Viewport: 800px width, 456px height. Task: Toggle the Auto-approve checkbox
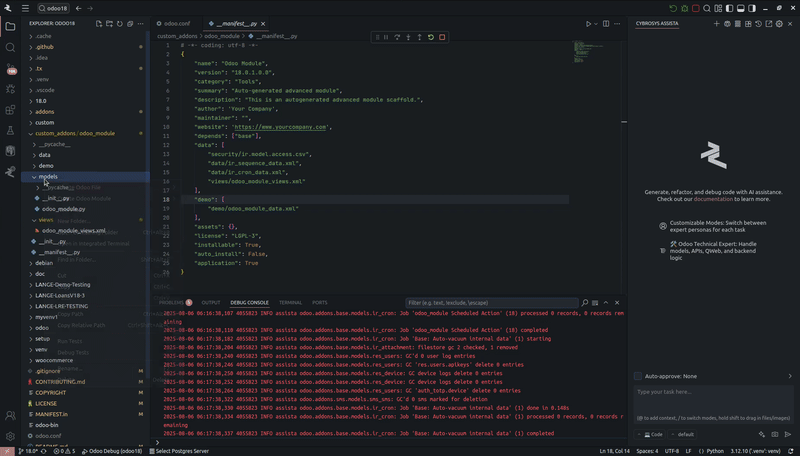coord(638,376)
